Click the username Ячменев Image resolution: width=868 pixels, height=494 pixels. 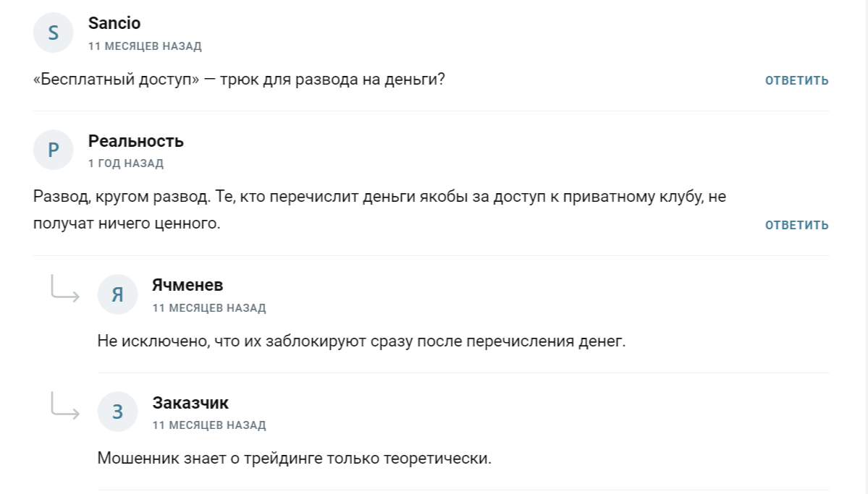coord(188,284)
